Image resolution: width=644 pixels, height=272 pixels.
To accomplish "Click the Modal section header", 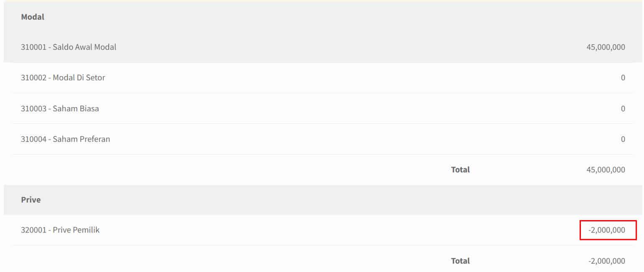I will coord(33,17).
